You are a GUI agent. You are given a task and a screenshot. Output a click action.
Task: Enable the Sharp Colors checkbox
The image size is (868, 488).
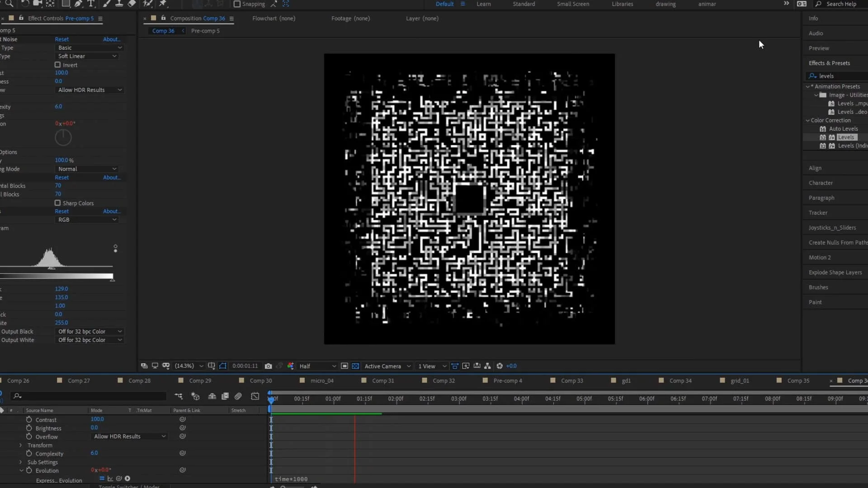[57, 203]
